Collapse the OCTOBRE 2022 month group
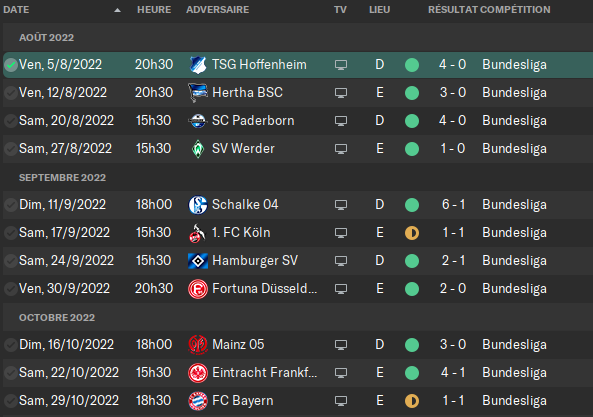 [57, 318]
